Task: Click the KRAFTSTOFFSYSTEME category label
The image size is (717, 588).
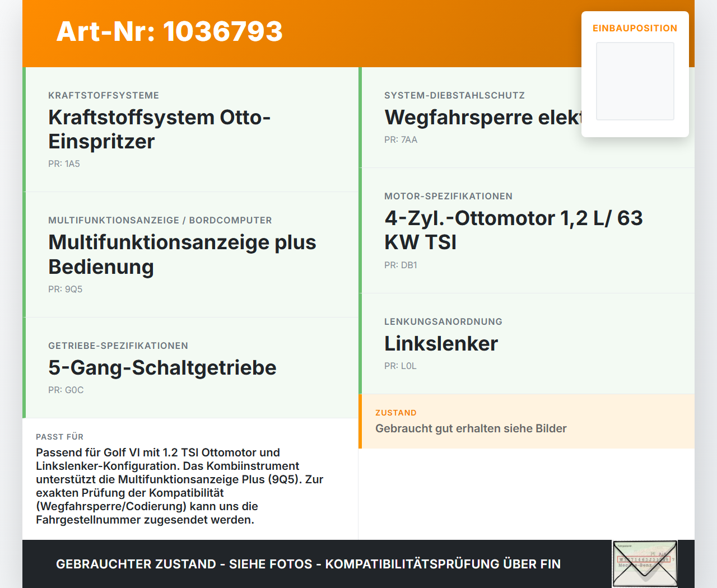Action: click(104, 95)
